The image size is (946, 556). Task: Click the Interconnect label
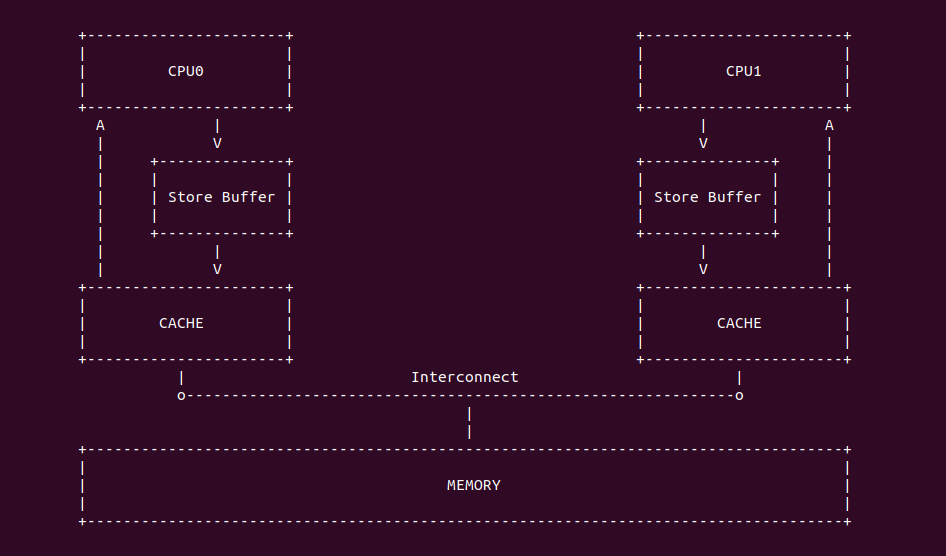pyautogui.click(x=464, y=377)
